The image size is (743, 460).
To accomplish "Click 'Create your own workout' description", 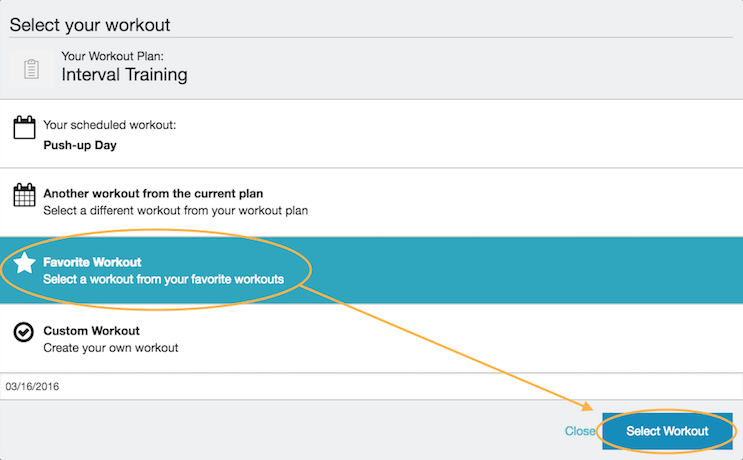I will pyautogui.click(x=110, y=348).
